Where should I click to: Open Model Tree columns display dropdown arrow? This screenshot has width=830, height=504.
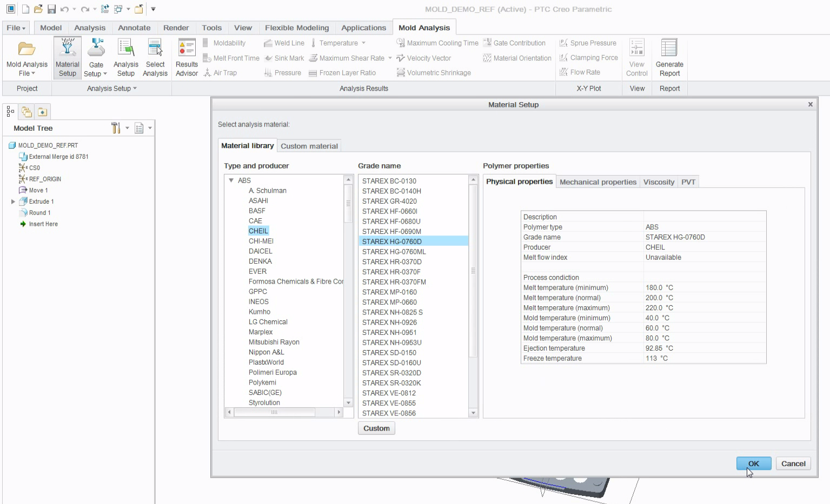pos(150,128)
